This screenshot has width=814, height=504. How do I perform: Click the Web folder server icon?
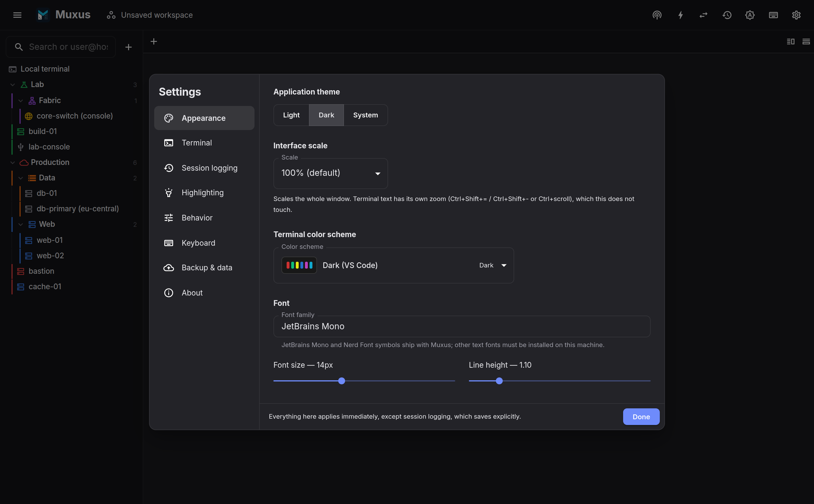(x=32, y=224)
